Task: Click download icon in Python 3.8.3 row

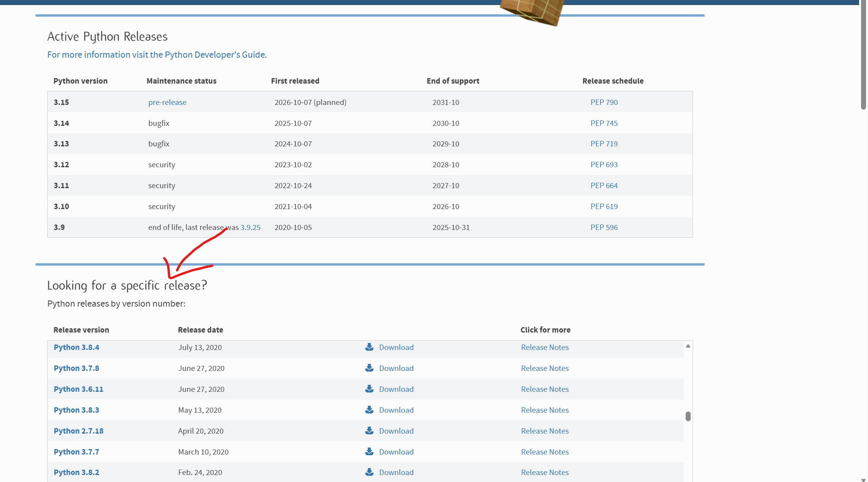Action: [369, 410]
